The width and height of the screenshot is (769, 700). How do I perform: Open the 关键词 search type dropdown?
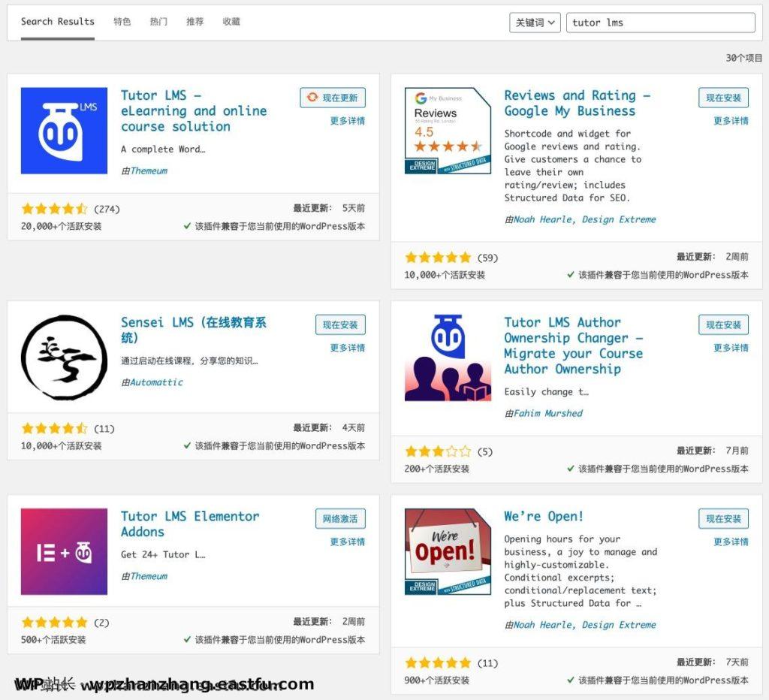535,23
